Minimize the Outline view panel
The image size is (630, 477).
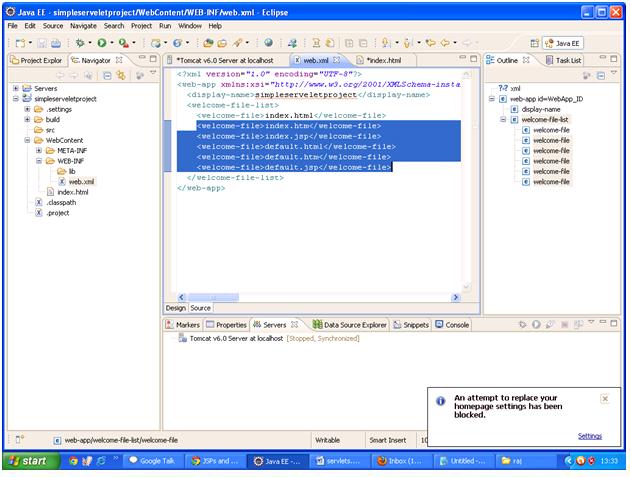(602, 59)
